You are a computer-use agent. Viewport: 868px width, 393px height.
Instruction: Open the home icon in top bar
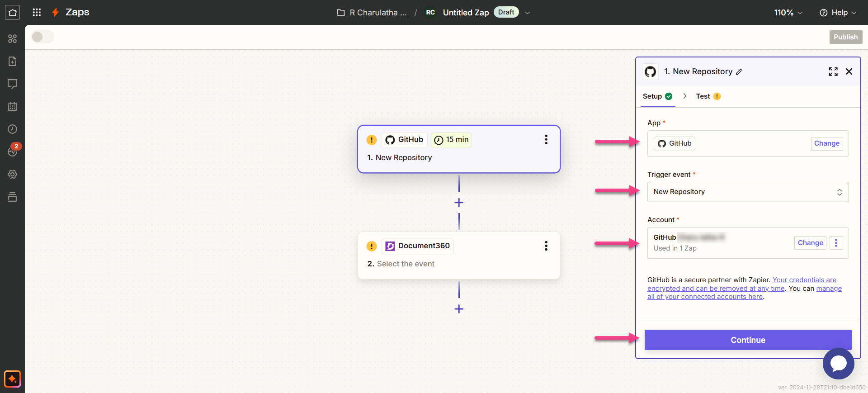12,12
